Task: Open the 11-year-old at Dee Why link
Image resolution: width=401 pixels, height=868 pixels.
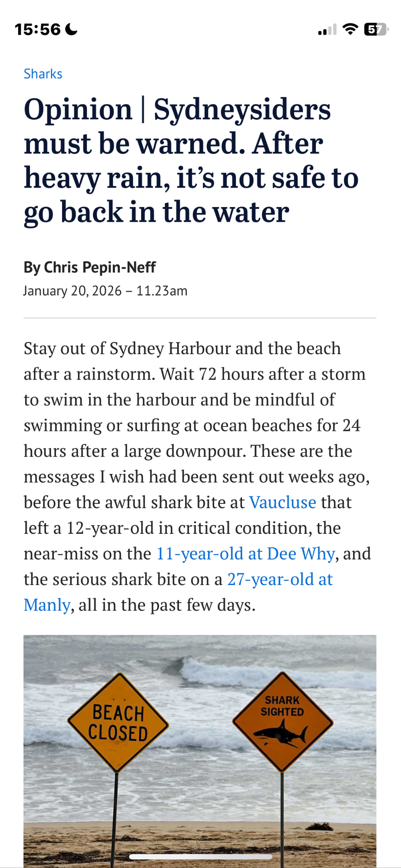Action: tap(245, 553)
